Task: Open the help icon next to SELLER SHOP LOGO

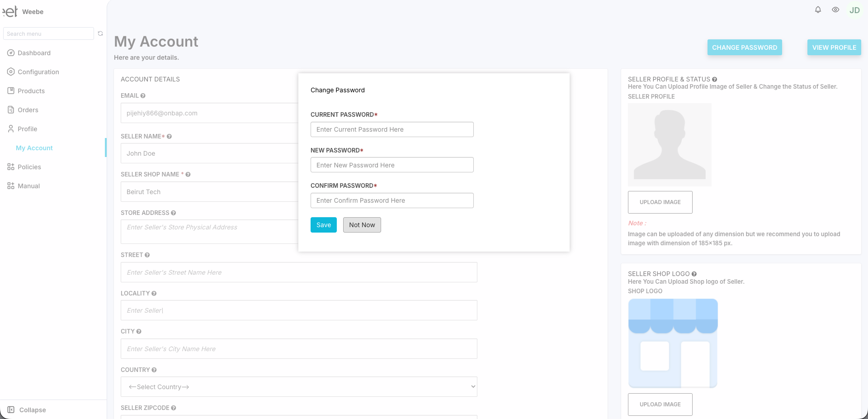Action: tap(694, 274)
